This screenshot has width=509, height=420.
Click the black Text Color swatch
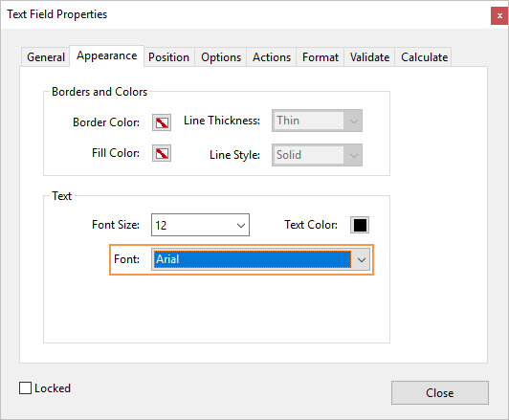(x=360, y=225)
